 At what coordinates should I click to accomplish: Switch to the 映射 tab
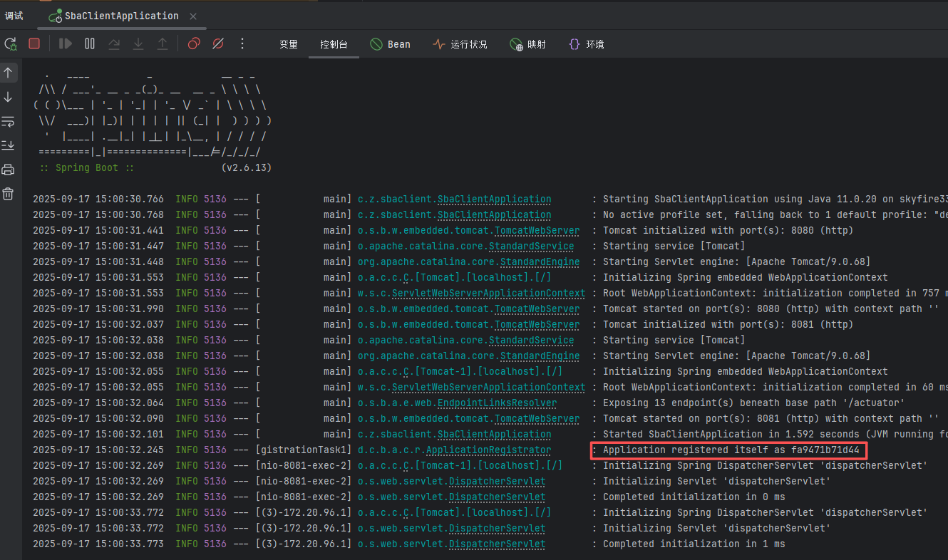point(527,44)
